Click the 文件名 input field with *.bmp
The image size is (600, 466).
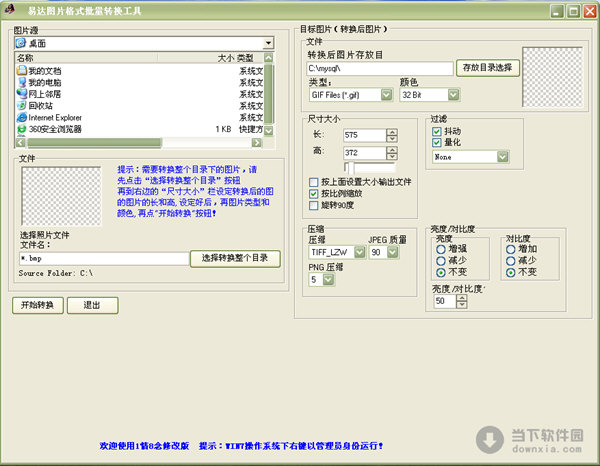[x=103, y=258]
